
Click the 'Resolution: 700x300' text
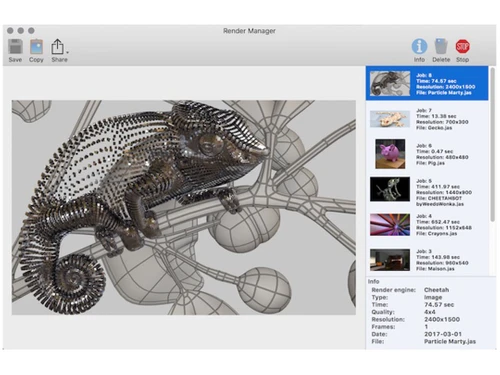[x=442, y=122]
